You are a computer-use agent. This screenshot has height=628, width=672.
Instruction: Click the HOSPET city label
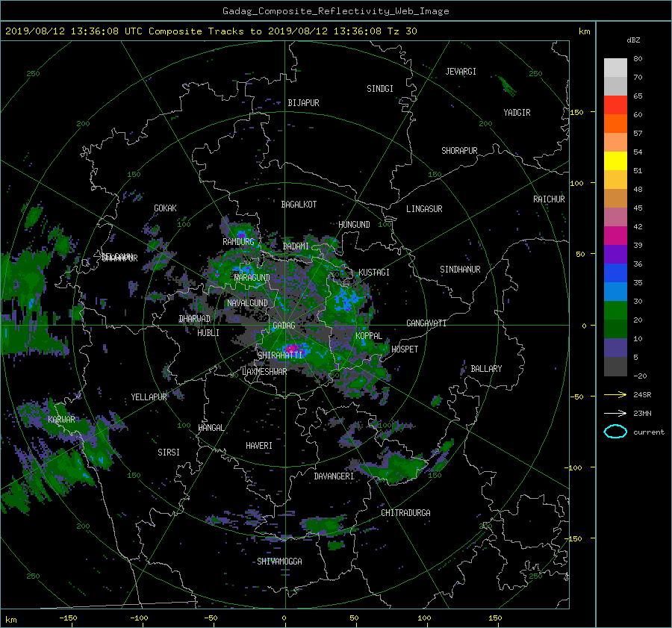[x=405, y=349]
